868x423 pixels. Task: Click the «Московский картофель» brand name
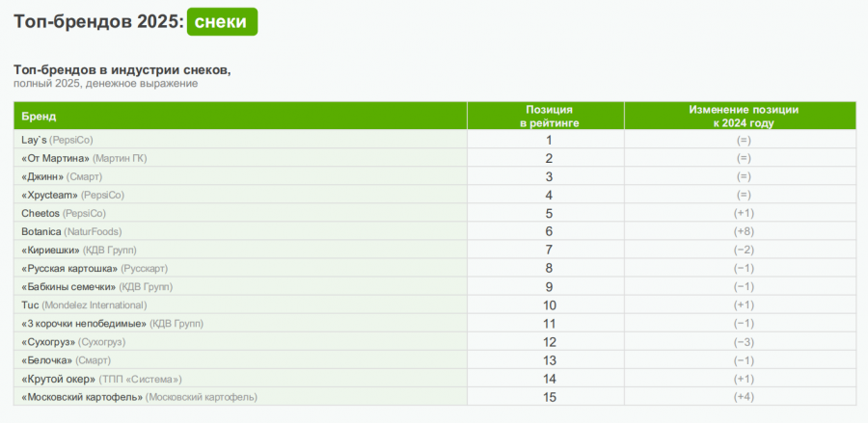(x=81, y=396)
